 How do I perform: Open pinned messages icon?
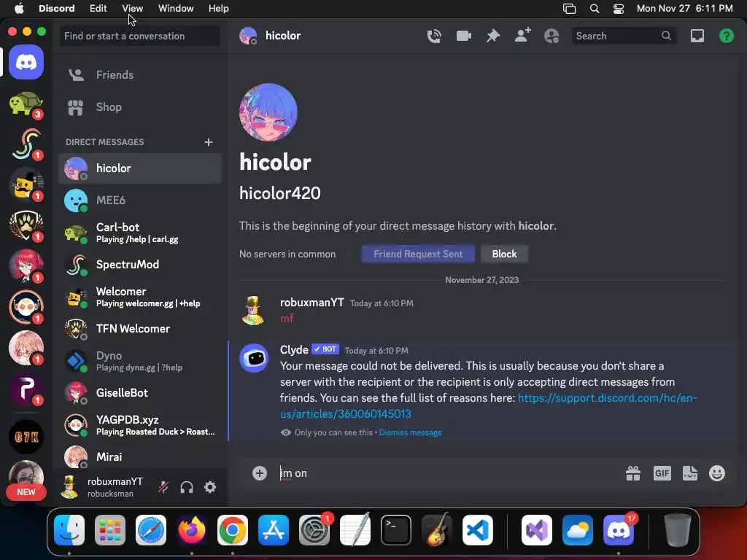tap(493, 36)
